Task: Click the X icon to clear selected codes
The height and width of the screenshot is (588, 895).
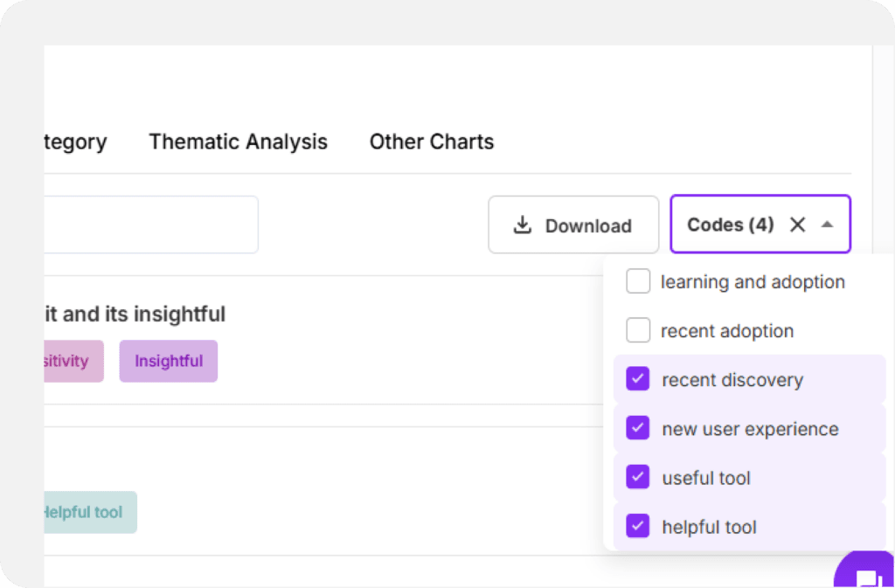Action: (797, 225)
